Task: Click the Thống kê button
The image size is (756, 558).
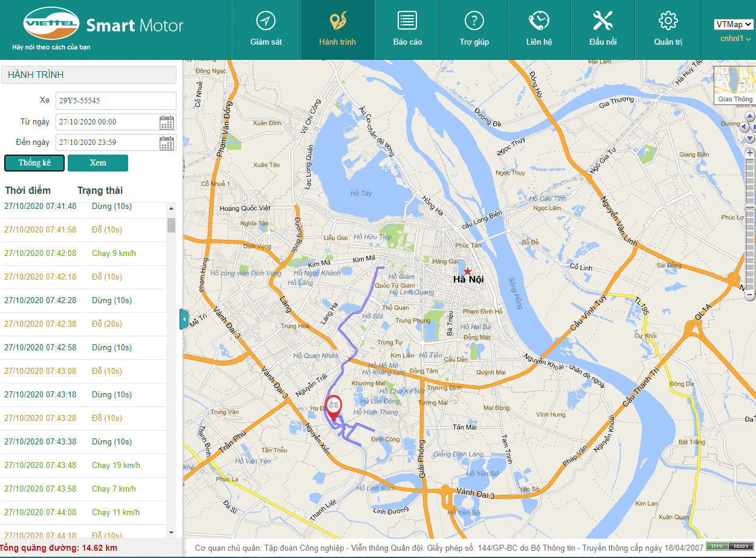Action: click(34, 163)
